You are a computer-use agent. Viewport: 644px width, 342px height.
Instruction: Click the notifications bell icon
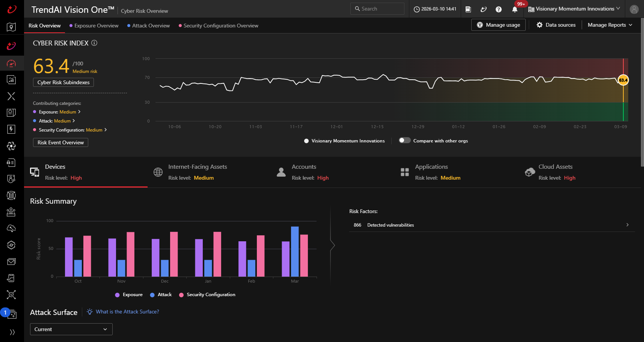[x=515, y=9]
